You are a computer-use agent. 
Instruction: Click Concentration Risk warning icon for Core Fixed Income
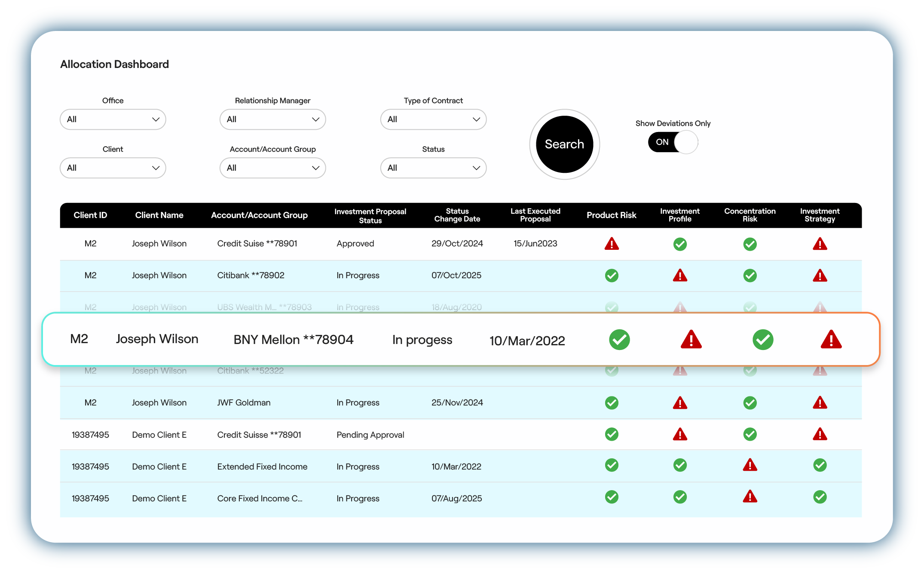750,497
